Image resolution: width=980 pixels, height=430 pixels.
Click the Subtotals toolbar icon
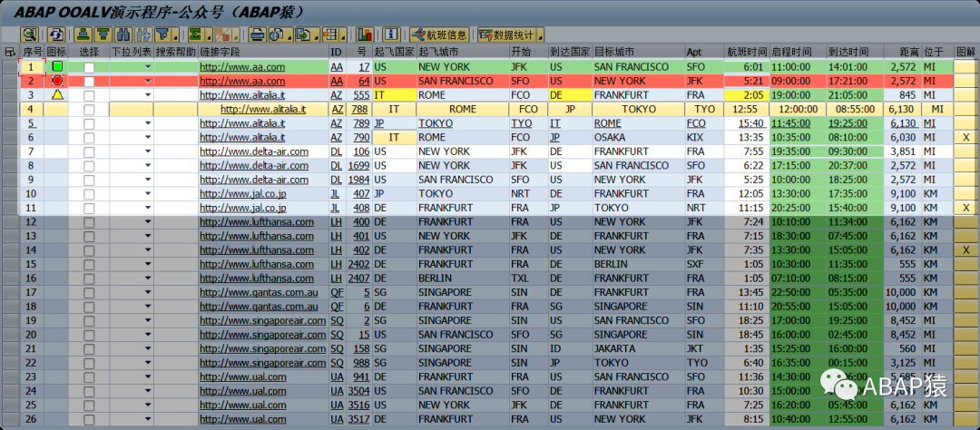[222, 34]
